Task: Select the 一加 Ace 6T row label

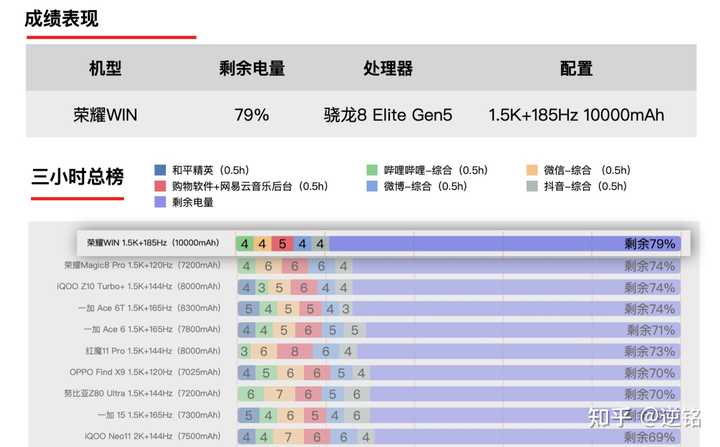Action: pyautogui.click(x=149, y=308)
